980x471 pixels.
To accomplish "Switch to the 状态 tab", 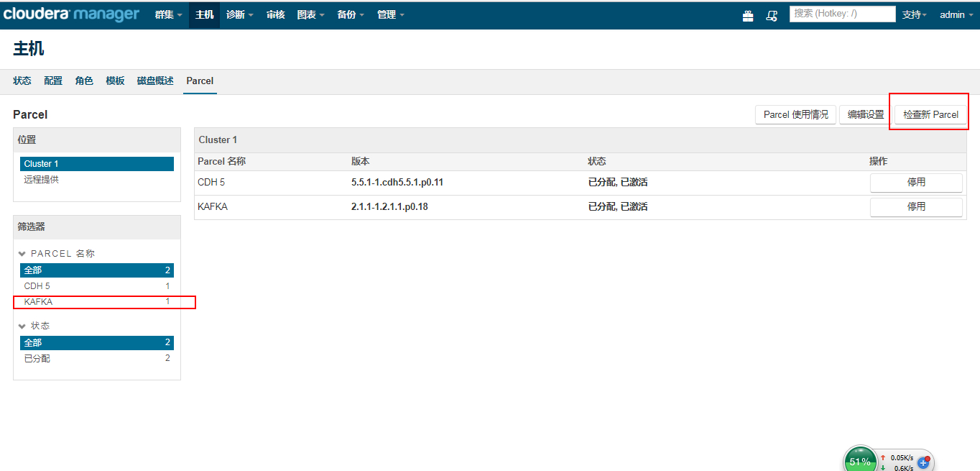I will coord(22,81).
